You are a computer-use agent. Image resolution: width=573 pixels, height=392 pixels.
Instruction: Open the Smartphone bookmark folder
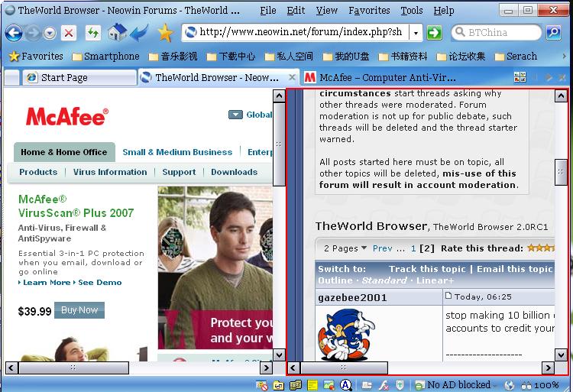click(x=106, y=57)
